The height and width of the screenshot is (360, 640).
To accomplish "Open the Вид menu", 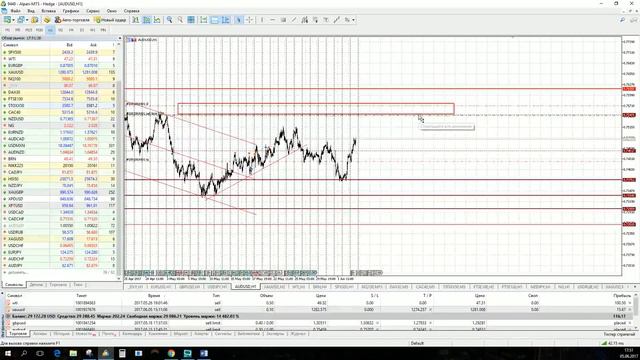I will pyautogui.click(x=31, y=11).
